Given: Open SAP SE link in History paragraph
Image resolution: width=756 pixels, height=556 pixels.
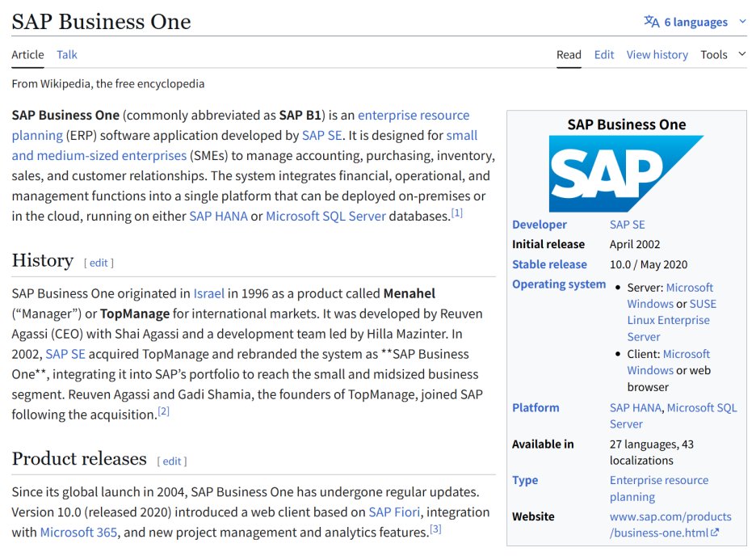Looking at the screenshot, I should point(65,354).
